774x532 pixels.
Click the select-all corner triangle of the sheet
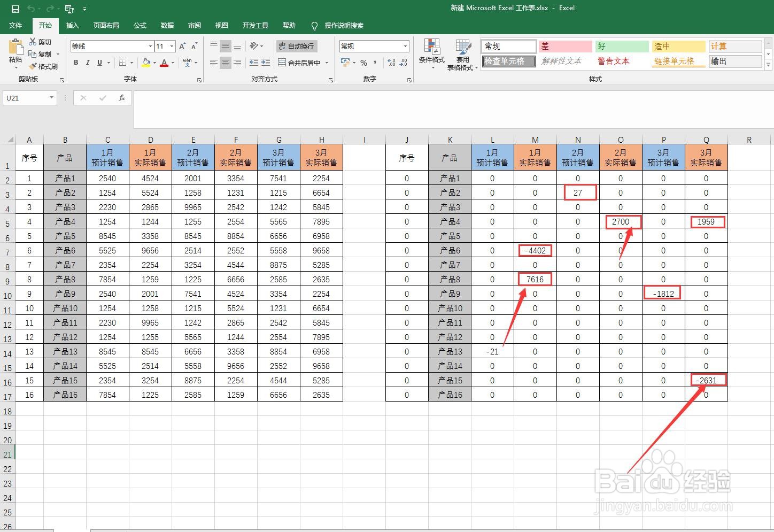tap(10, 140)
